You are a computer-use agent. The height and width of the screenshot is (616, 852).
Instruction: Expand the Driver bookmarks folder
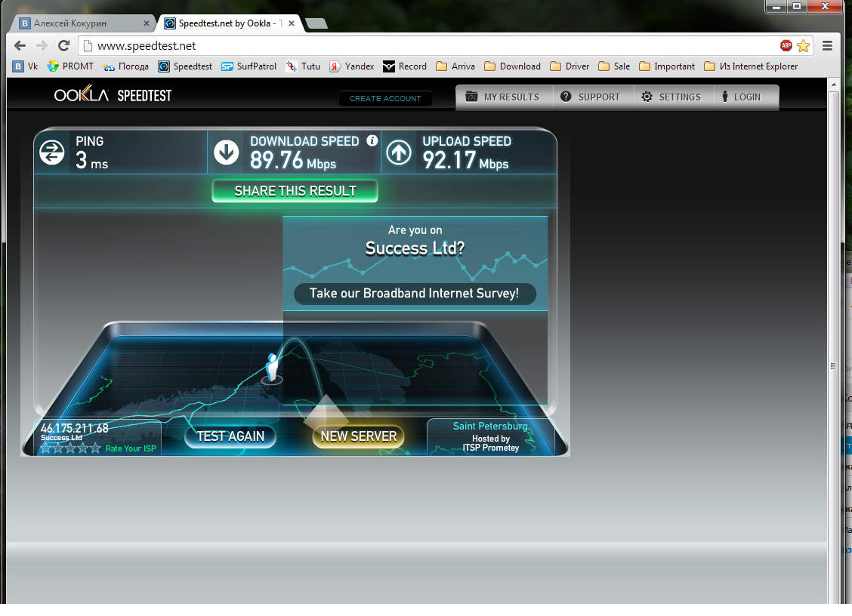pyautogui.click(x=570, y=66)
